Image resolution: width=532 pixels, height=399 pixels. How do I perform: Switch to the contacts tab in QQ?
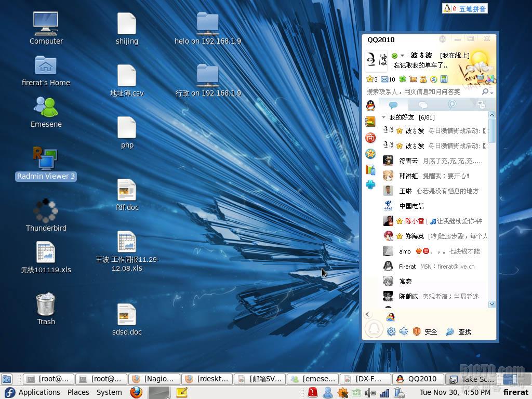click(394, 105)
